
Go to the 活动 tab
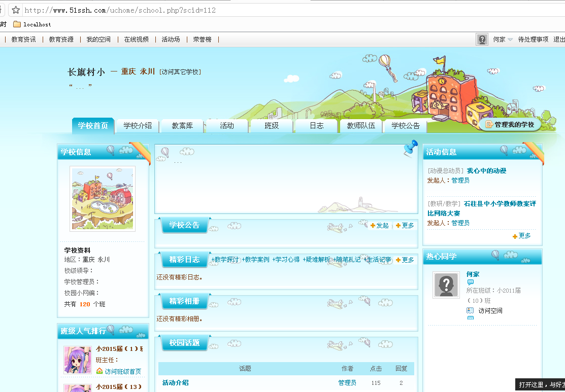pos(227,126)
